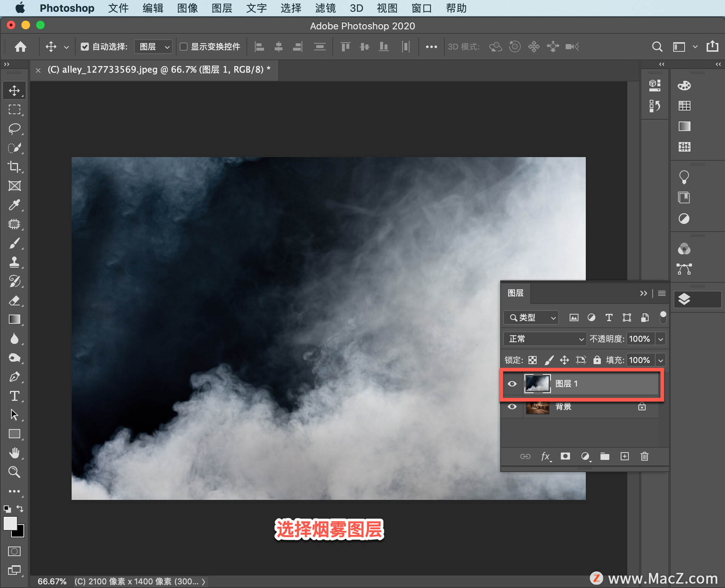Hide the 背景 layer with its eye icon
Image resolution: width=725 pixels, height=588 pixels.
point(512,406)
